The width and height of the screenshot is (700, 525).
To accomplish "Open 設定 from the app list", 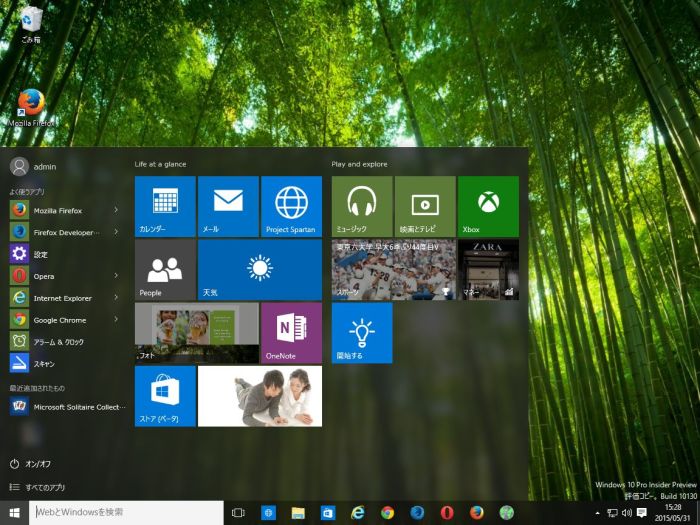I will point(40,254).
